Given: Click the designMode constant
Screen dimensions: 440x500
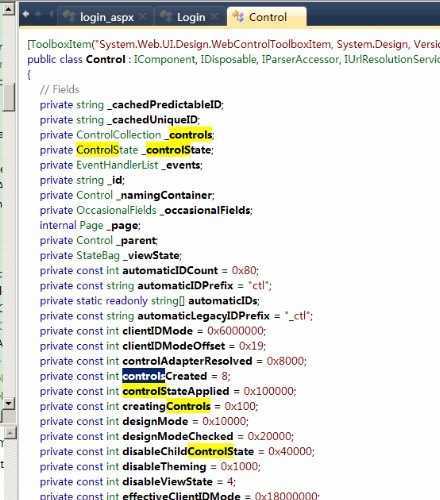Looking at the screenshot, I should (155, 421).
